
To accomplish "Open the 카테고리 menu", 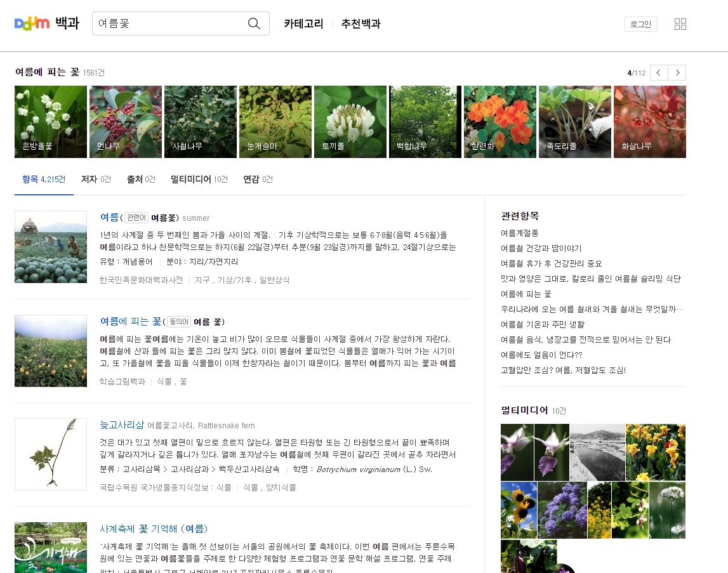I will [302, 23].
